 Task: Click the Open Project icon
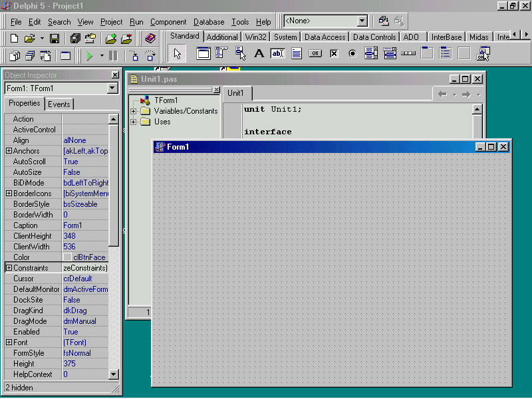coord(90,39)
